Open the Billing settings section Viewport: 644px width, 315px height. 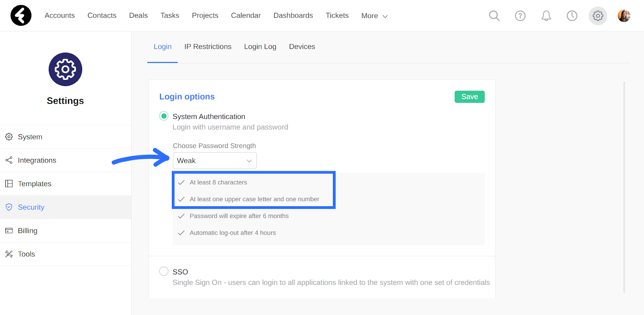coord(66,231)
